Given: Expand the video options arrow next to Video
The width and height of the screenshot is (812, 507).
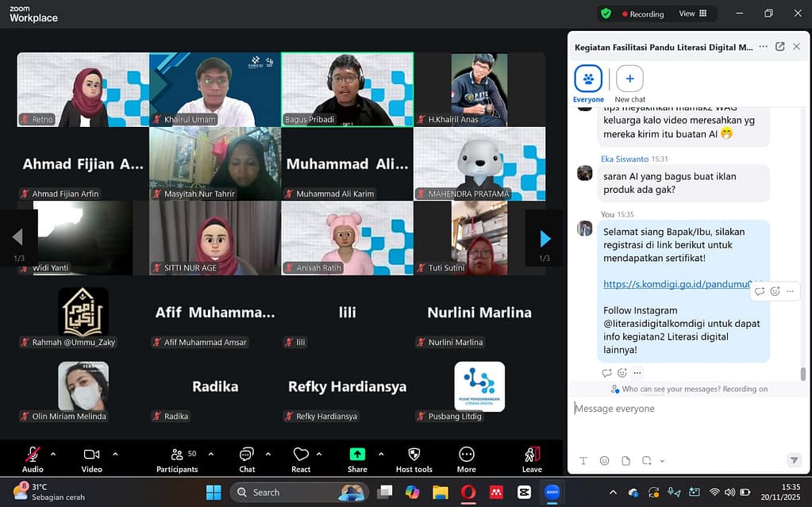Looking at the screenshot, I should pos(115,455).
